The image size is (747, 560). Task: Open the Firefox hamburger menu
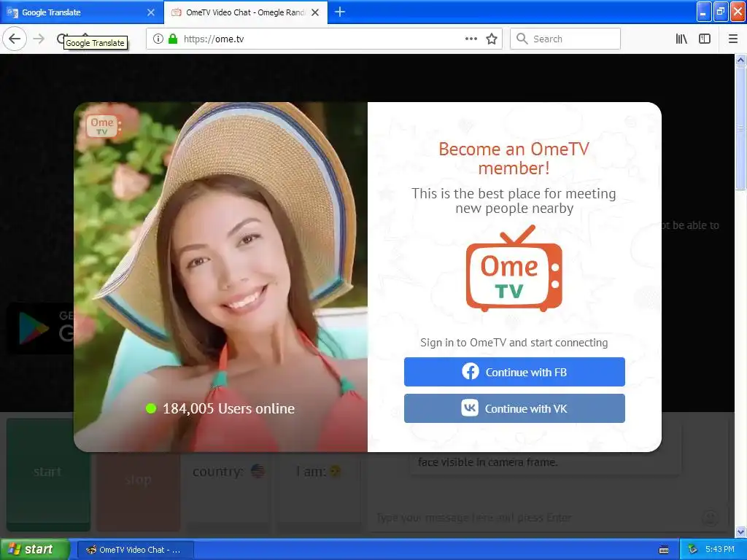(x=732, y=39)
